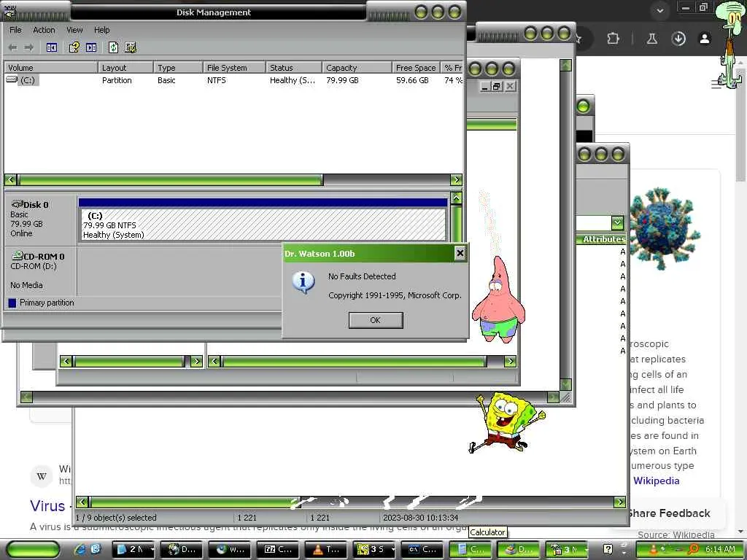Click the VLC cone icon in system tray
747x560 pixels.
click(653, 549)
